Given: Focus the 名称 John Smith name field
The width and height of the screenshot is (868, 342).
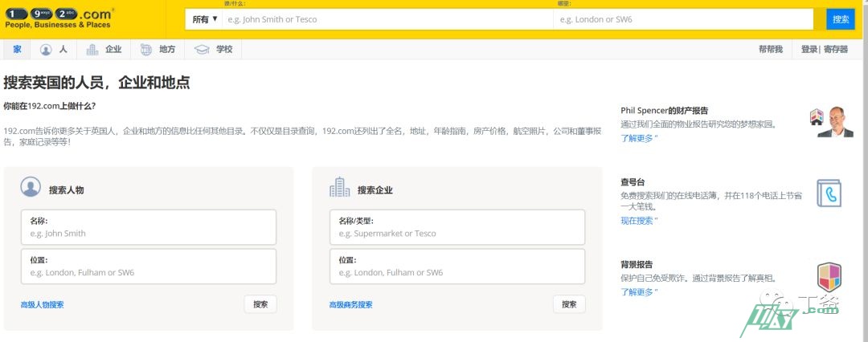Looking at the screenshot, I should (x=149, y=227).
